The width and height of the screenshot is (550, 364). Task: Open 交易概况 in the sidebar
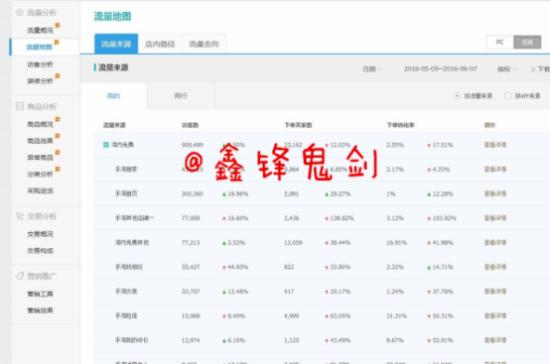[x=40, y=234]
